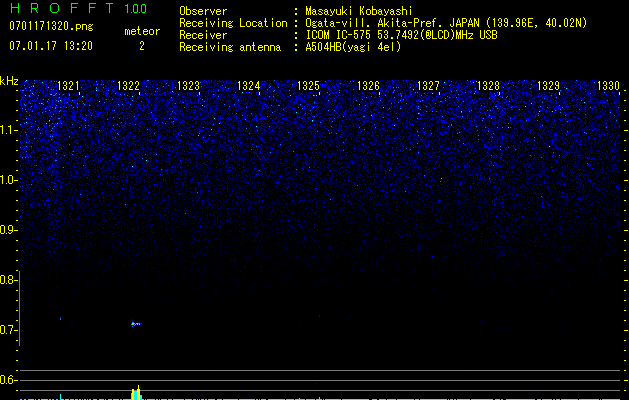Click the 1327 time marker
The width and height of the screenshot is (629, 400).
(x=428, y=86)
